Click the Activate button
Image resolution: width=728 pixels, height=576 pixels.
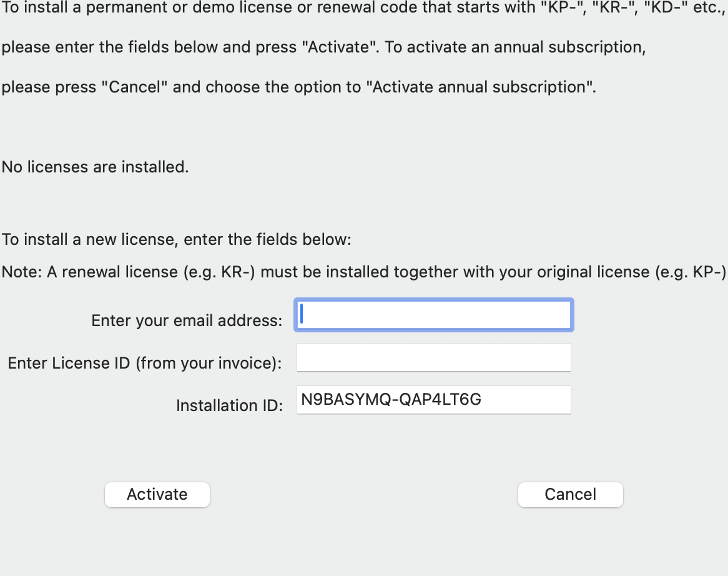[x=157, y=494]
